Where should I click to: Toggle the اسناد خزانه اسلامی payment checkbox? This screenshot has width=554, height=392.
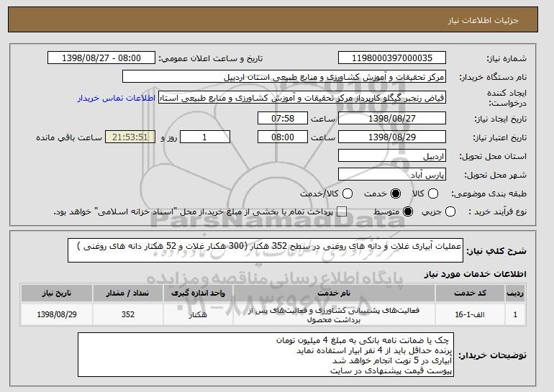click(x=341, y=211)
